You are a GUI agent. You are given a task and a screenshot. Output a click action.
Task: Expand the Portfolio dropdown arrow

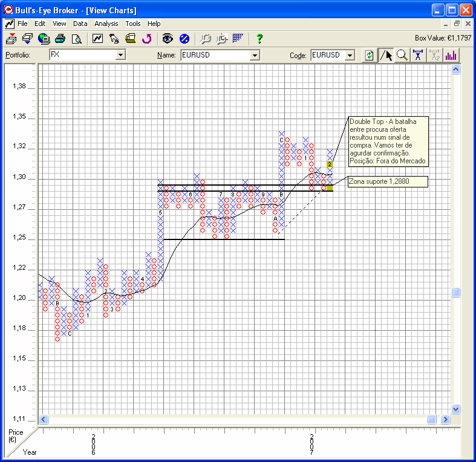click(120, 55)
